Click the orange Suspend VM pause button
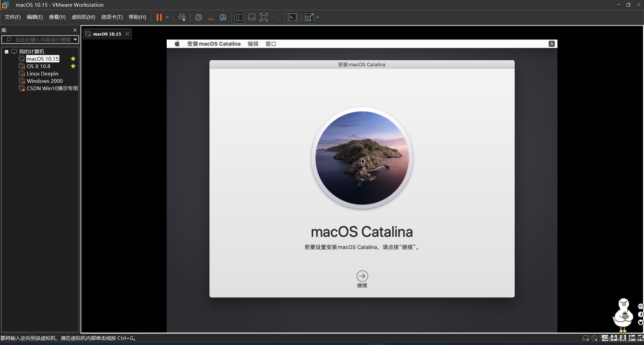This screenshot has width=644, height=345. pos(159,17)
